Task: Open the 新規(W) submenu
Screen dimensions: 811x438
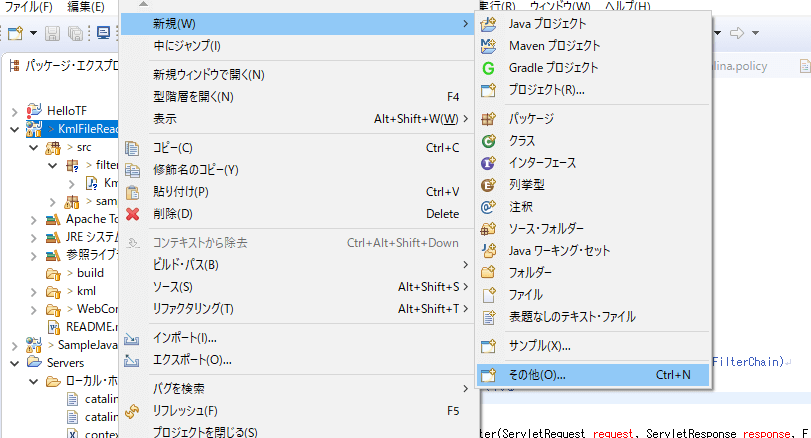Action: point(297,24)
